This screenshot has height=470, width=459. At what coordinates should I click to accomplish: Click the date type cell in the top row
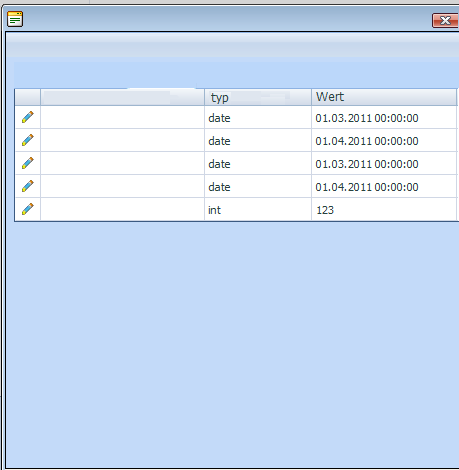pos(258,118)
